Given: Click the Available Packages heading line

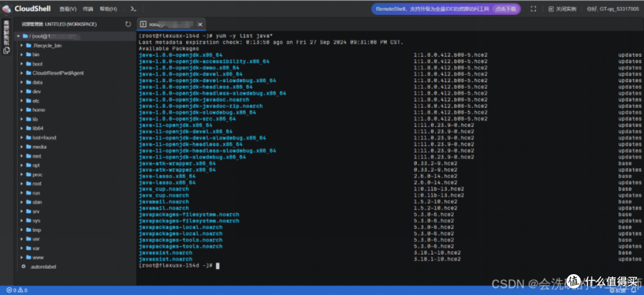Looking at the screenshot, I should (x=169, y=48).
